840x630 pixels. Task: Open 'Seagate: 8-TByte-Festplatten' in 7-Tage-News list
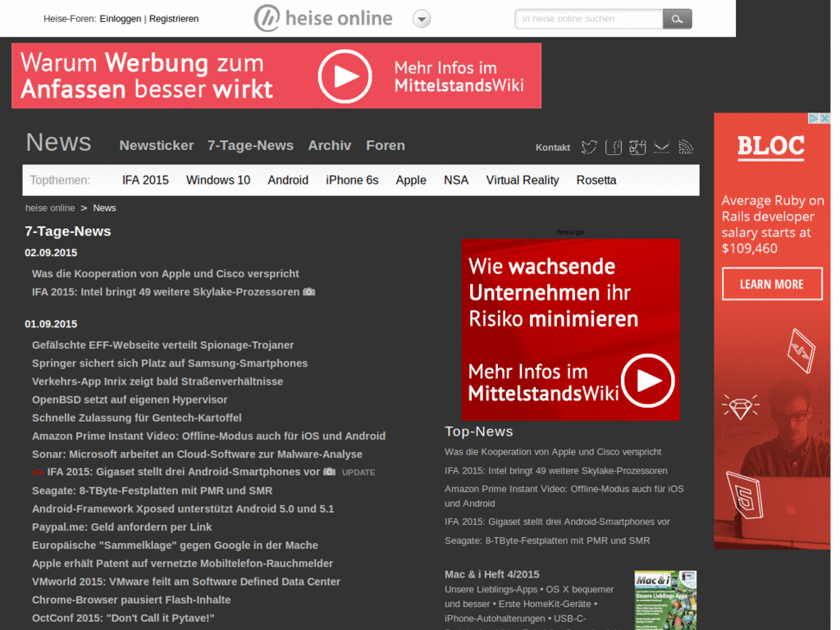click(152, 491)
